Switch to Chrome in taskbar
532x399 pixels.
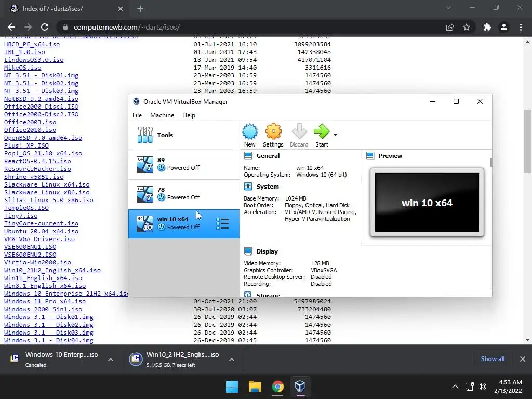pyautogui.click(x=277, y=387)
